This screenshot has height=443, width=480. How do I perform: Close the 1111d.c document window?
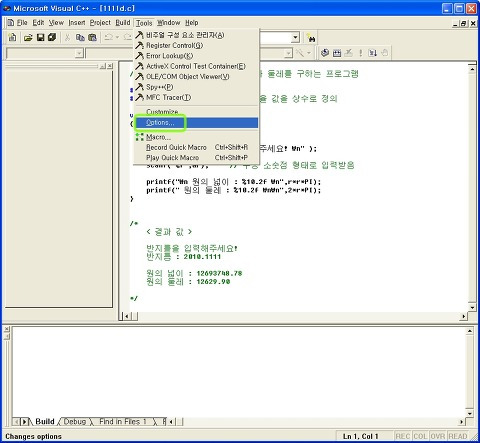coord(473,23)
